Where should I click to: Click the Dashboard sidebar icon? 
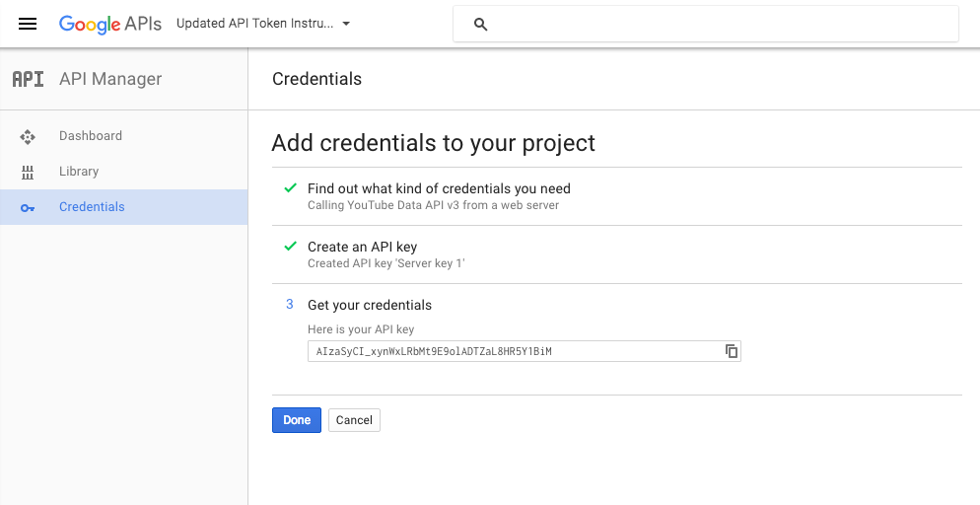coord(28,136)
